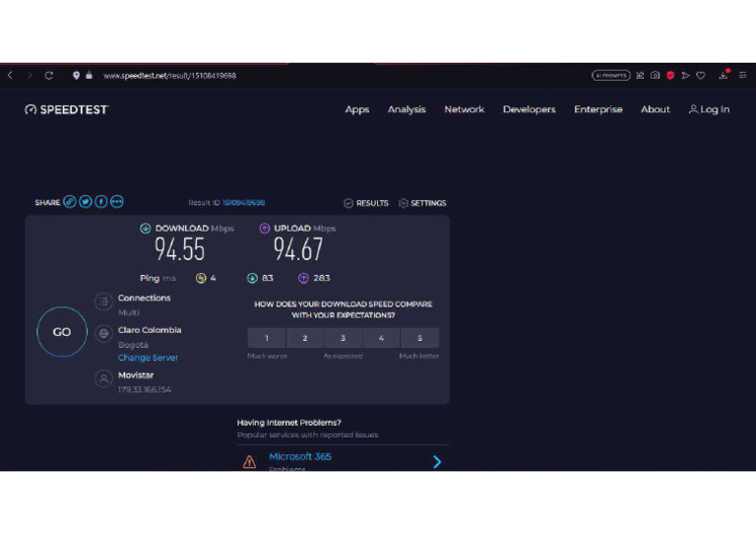Share result via Twitter icon
The width and height of the screenshot is (756, 535).
pos(86,202)
